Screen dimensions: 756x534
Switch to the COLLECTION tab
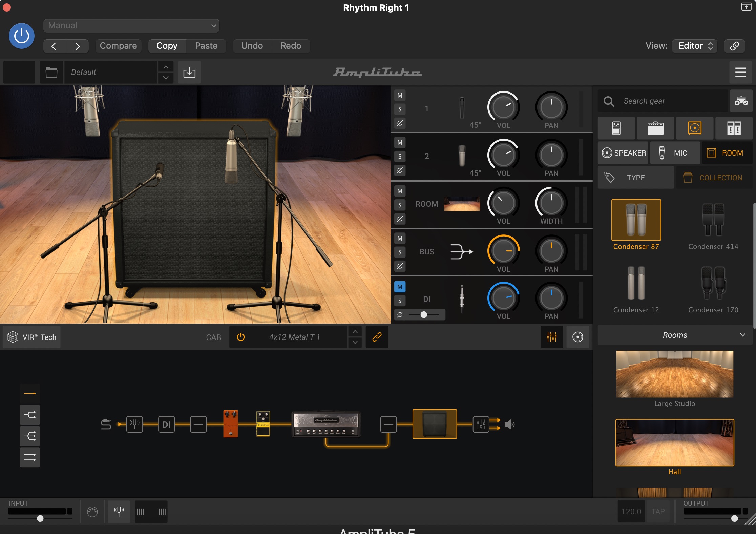pos(714,178)
